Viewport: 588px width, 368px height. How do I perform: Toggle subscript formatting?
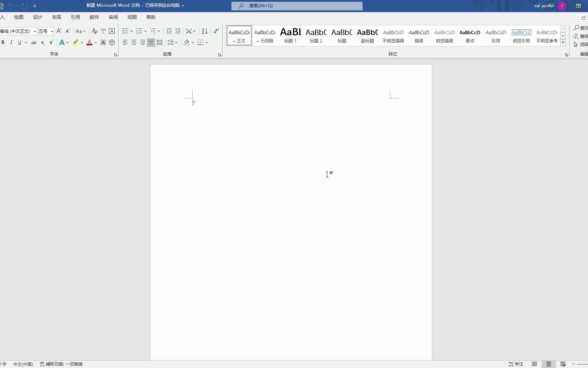point(42,42)
